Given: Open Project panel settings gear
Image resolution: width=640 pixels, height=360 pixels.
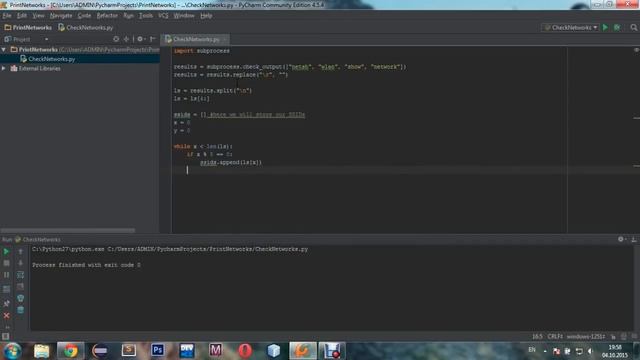Looking at the screenshot, I should (x=140, y=39).
